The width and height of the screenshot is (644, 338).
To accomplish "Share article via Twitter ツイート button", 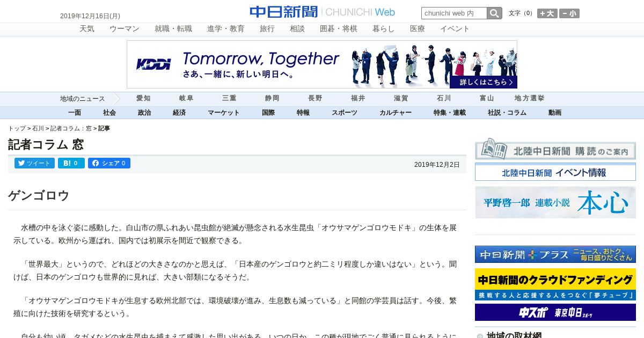I will (x=34, y=163).
